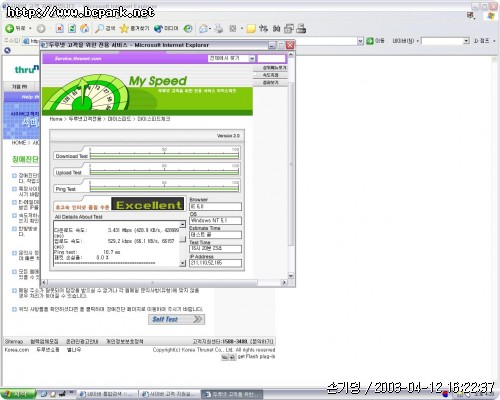Open History with the green clock icon
The height and width of the screenshot is (400, 500).
tap(188, 29)
